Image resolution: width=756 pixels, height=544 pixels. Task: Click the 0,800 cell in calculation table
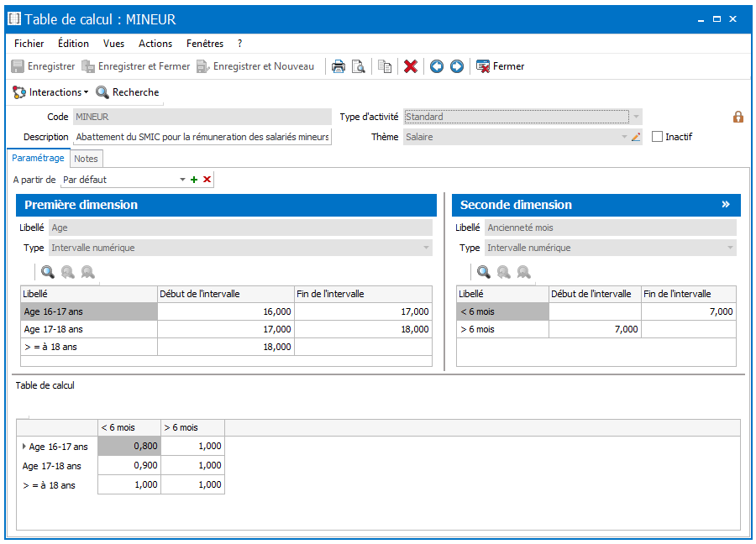coord(129,446)
